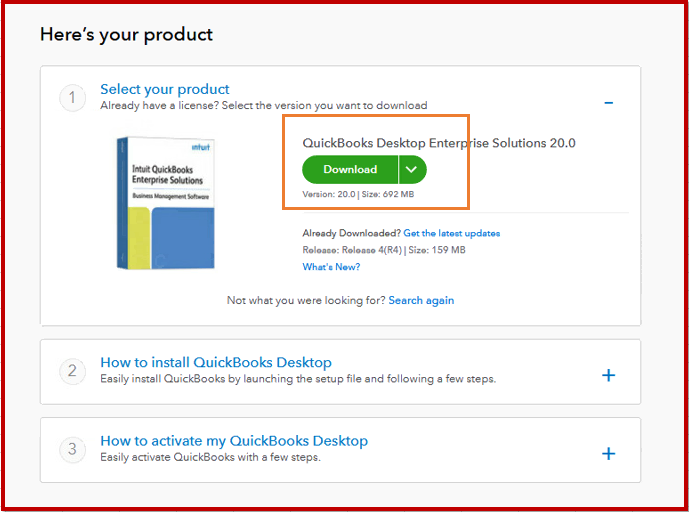Open How to install QuickBooks Desktop heading
This screenshot has width=689, height=512.
pos(216,362)
